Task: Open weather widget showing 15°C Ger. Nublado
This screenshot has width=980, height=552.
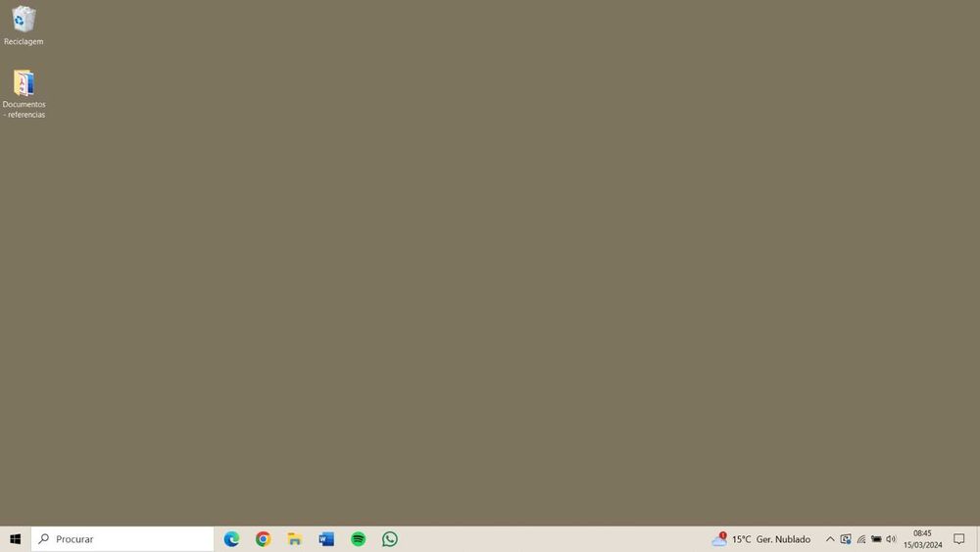Action: 761,539
